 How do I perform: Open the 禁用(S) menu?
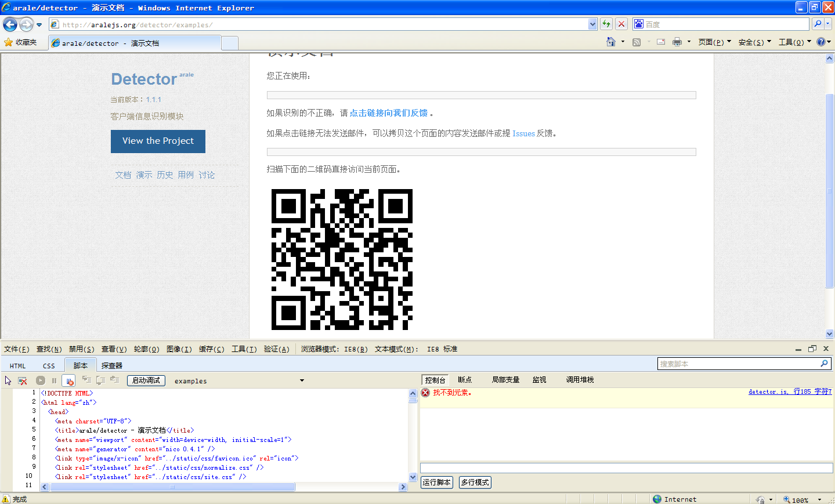coord(81,349)
